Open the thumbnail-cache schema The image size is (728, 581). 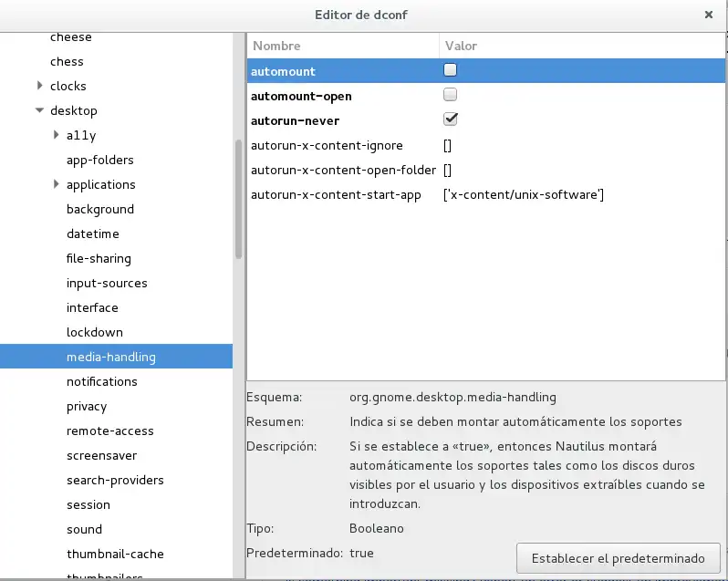pyautogui.click(x=115, y=554)
